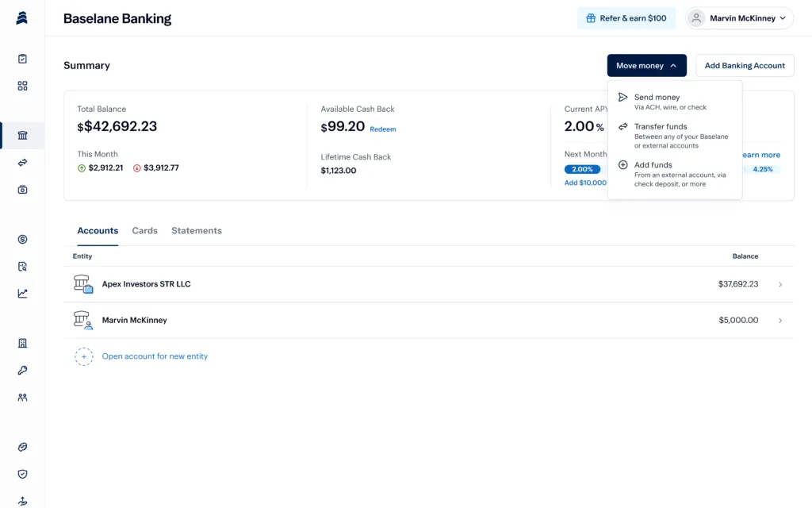Open the Marvin McKinney profile dropdown
Image resolution: width=812 pixels, height=508 pixels.
[740, 18]
